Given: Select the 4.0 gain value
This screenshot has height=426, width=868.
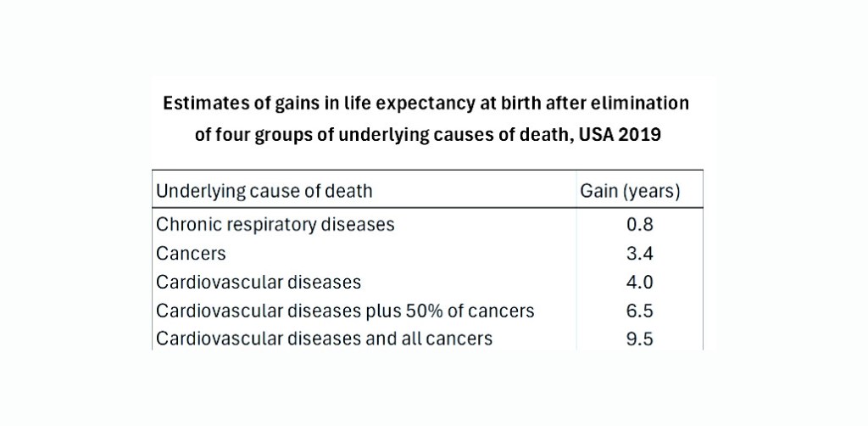Looking at the screenshot, I should 640,282.
